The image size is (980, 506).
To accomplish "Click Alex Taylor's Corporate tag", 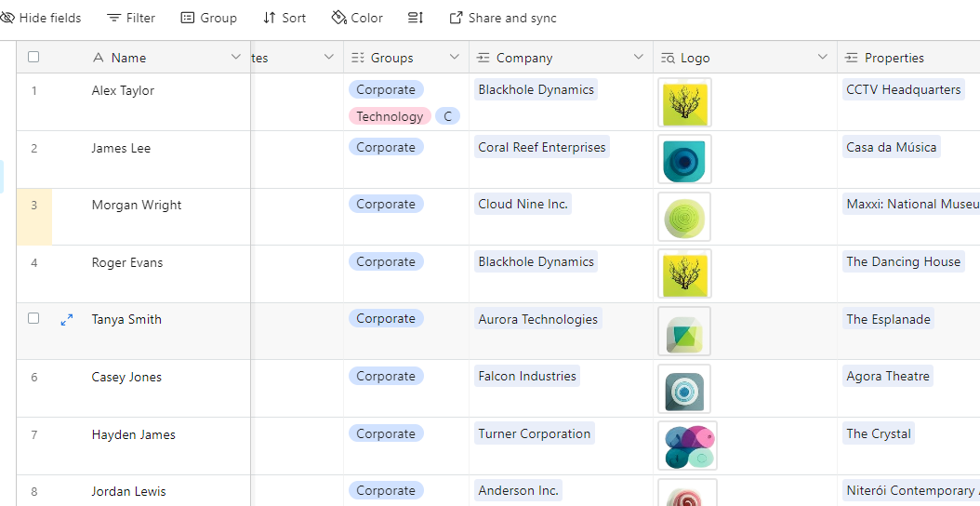I will pyautogui.click(x=386, y=89).
